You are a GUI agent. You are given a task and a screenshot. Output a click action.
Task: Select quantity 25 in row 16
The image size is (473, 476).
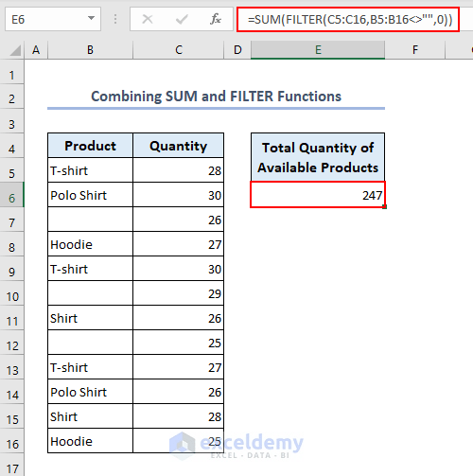179,441
